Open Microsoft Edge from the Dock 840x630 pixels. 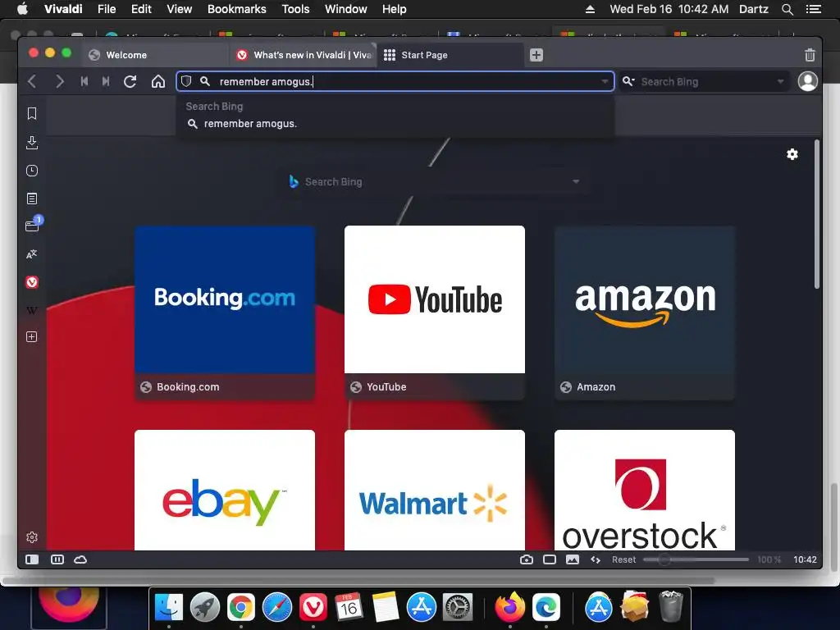(546, 607)
